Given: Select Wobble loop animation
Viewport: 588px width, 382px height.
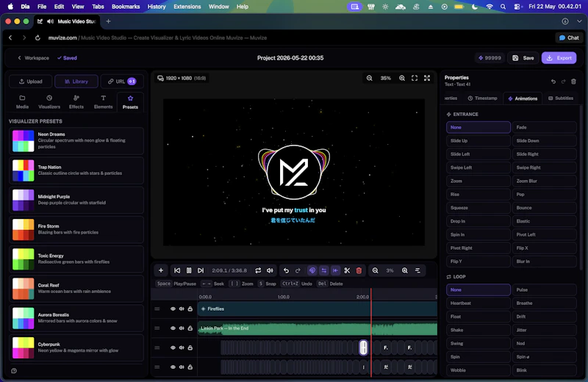Looking at the screenshot, I should tap(478, 370).
